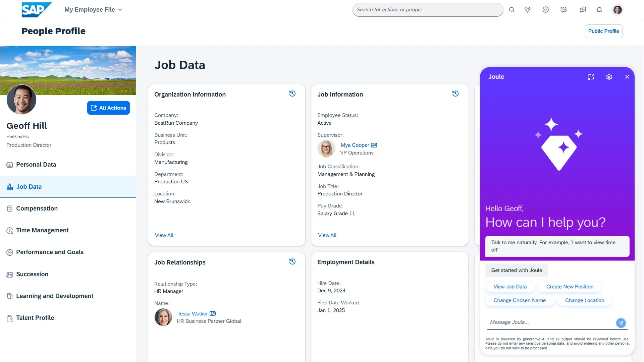Expand Joule panel to full screen

(x=591, y=77)
